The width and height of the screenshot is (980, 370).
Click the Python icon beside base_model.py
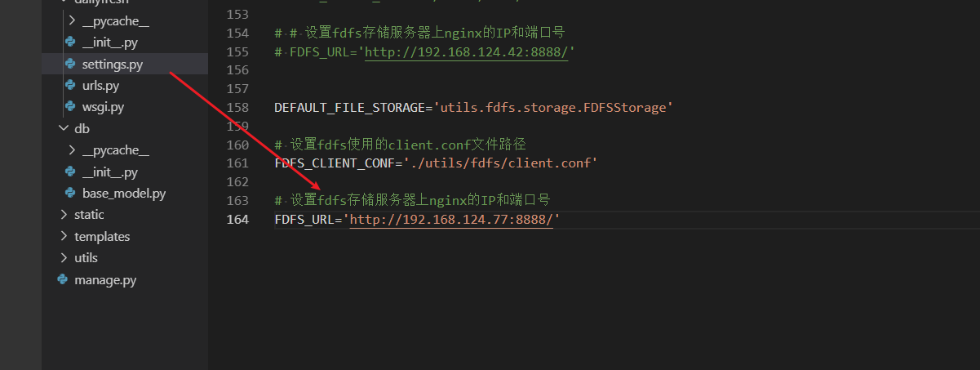click(70, 194)
